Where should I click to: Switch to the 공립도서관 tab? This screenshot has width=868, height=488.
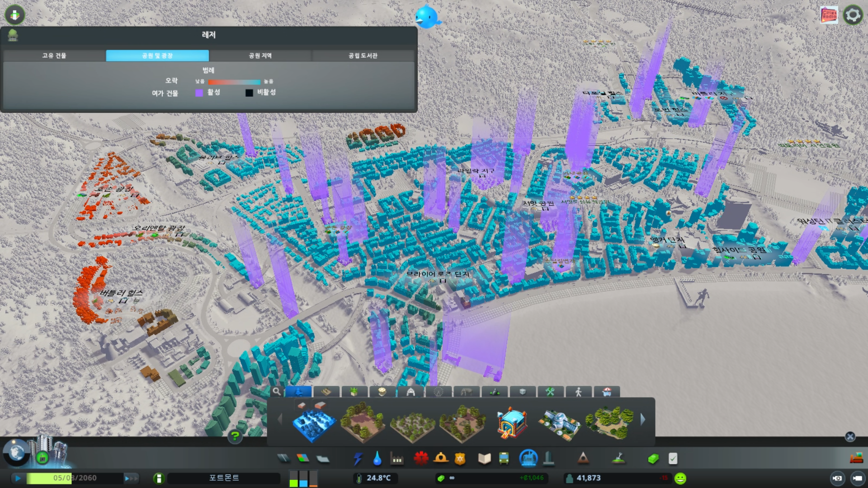pyautogui.click(x=363, y=56)
